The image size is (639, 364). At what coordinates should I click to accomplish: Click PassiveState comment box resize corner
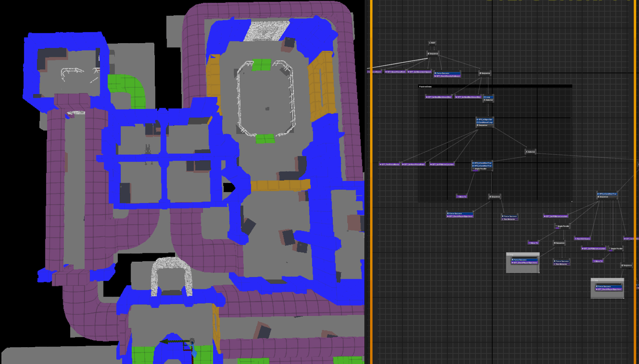571,201
